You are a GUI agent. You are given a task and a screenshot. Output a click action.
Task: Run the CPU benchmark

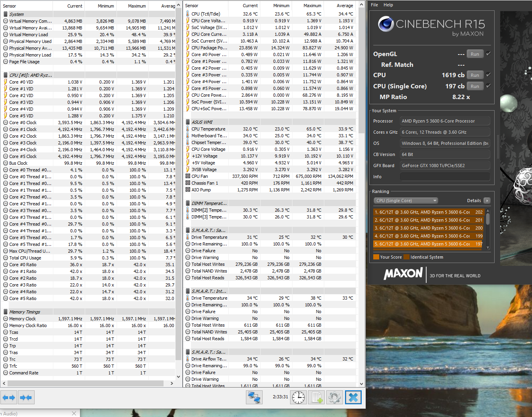tap(475, 75)
